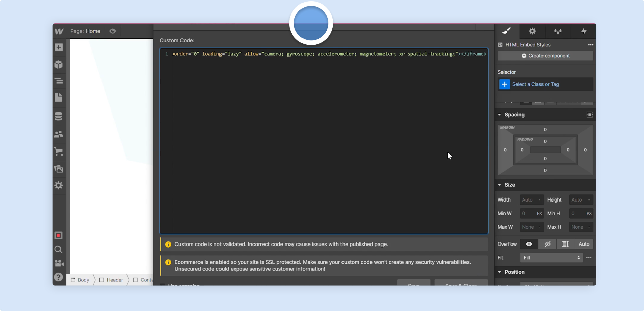Click the Create component button
The width and height of the screenshot is (644, 311).
point(545,56)
